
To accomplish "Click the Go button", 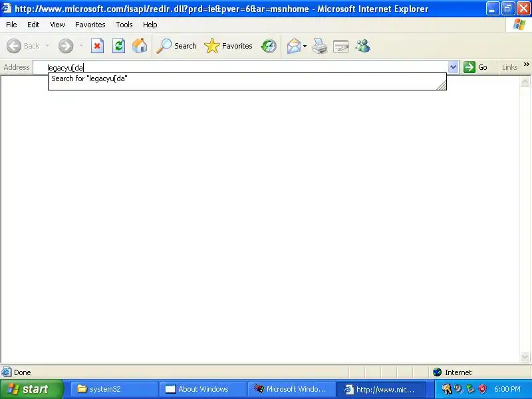I will pos(475,67).
